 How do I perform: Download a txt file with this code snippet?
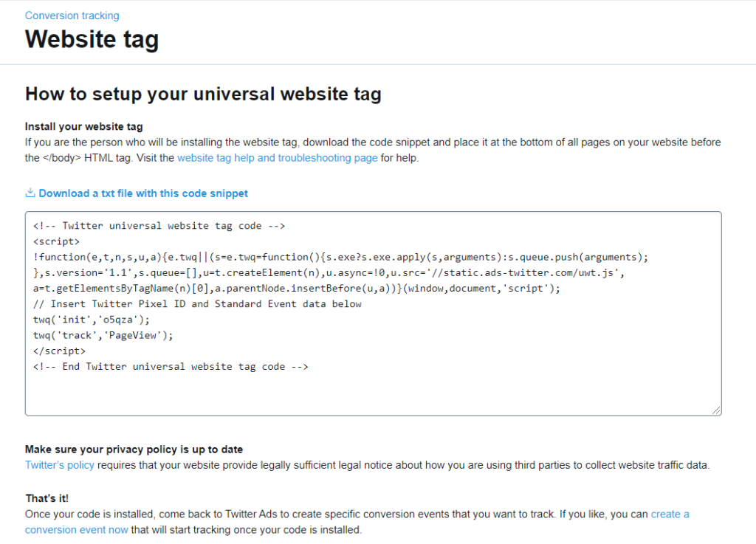(143, 193)
